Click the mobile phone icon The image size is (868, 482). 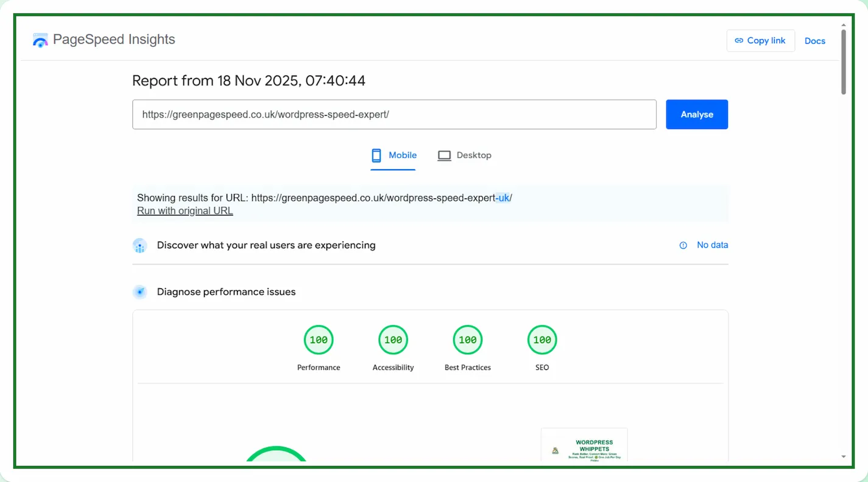pyautogui.click(x=376, y=155)
